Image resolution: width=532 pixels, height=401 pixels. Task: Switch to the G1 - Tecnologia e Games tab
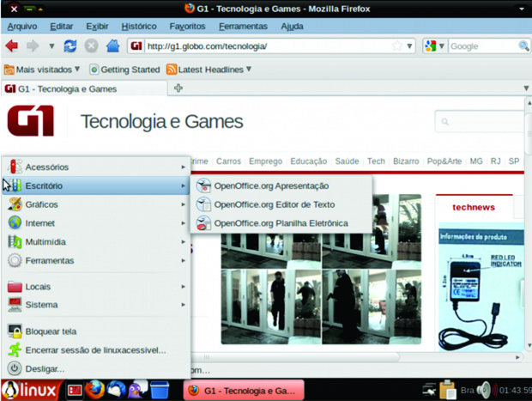tap(84, 88)
